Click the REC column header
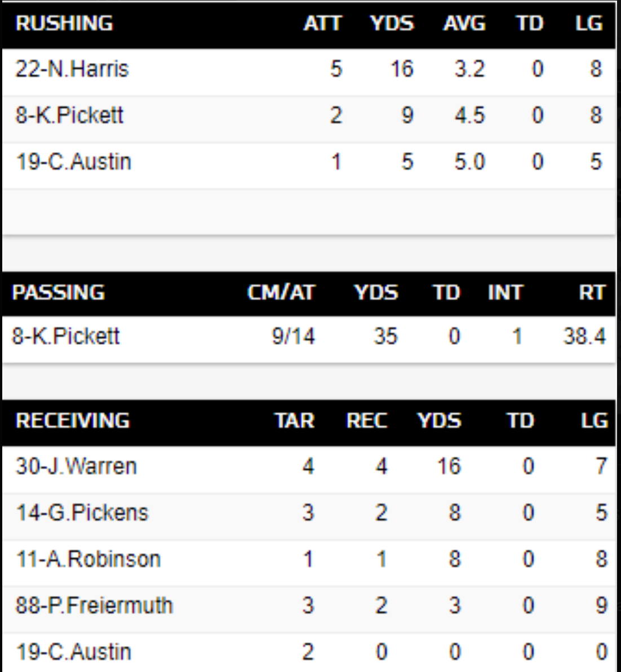Screen dimensions: 621x672 coord(366,421)
